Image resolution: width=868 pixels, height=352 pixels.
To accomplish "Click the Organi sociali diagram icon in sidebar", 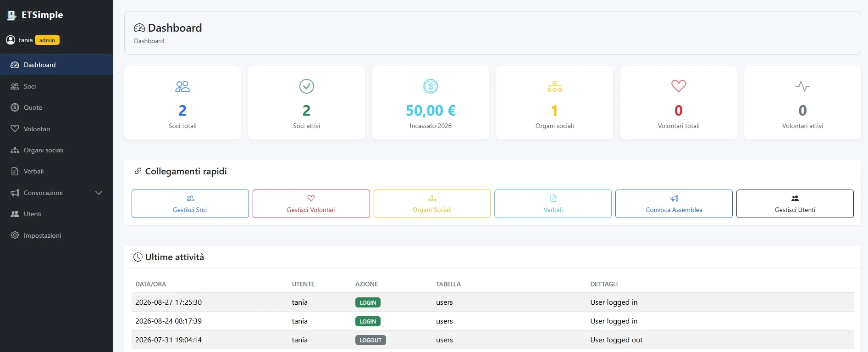I will (x=15, y=150).
